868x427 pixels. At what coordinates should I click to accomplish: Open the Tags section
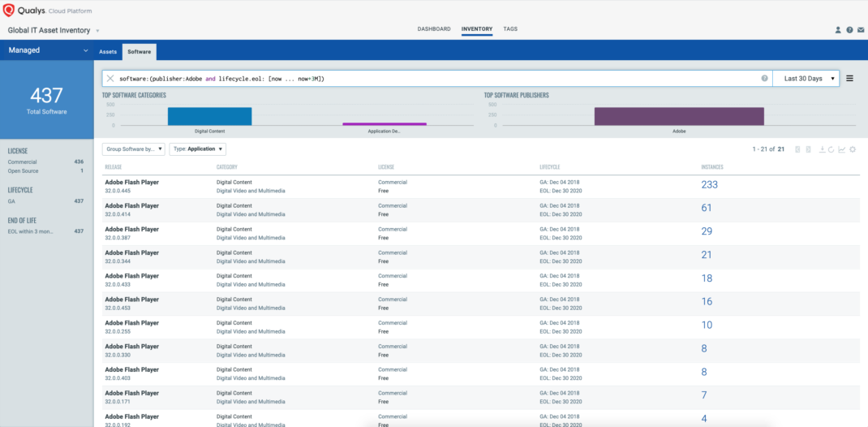[510, 29]
